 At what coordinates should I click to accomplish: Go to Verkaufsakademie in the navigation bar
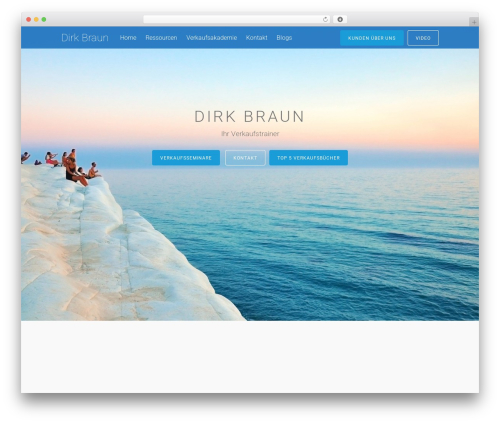[212, 38]
